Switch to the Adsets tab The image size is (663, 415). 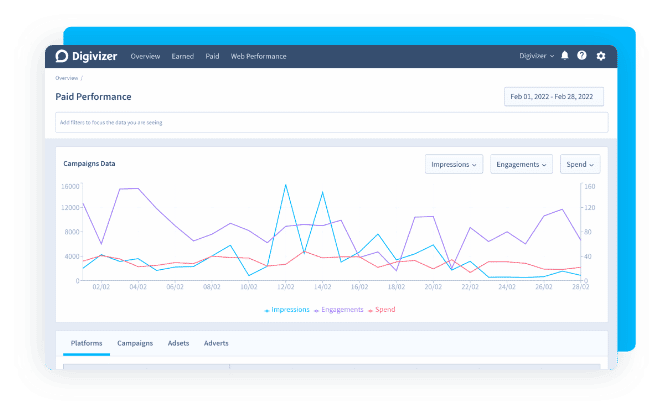point(179,343)
